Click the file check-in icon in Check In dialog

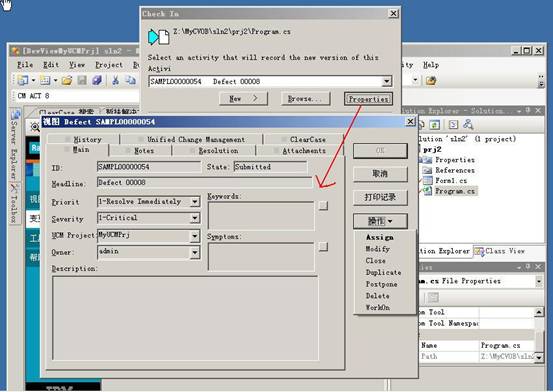pyautogui.click(x=158, y=37)
